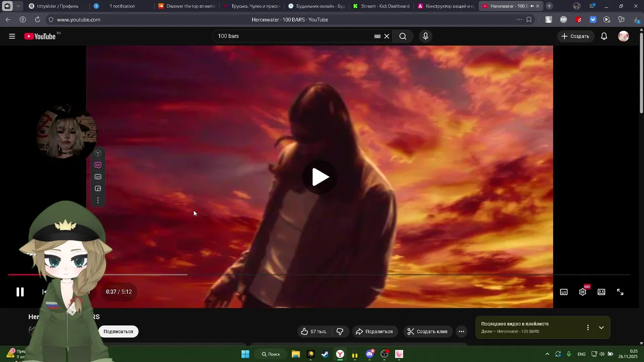Switch to Конструктор вещей tab

(x=446, y=6)
